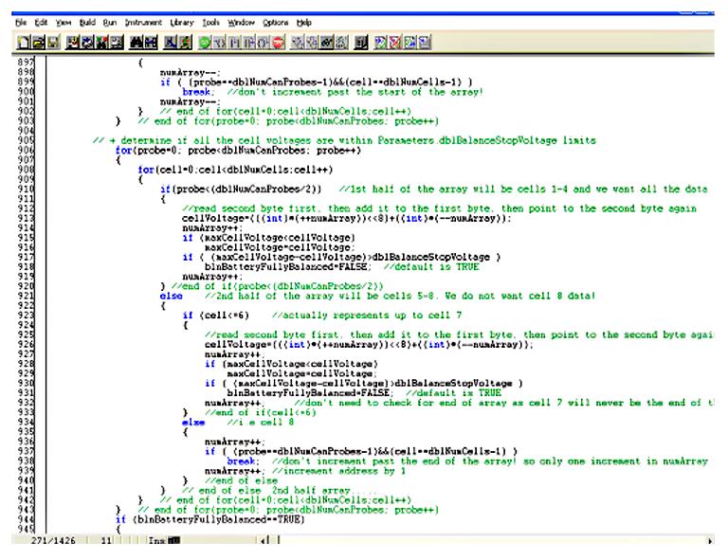Click the icon just left of green Run
Viewport: 728px width, 560px height.
pyautogui.click(x=185, y=43)
